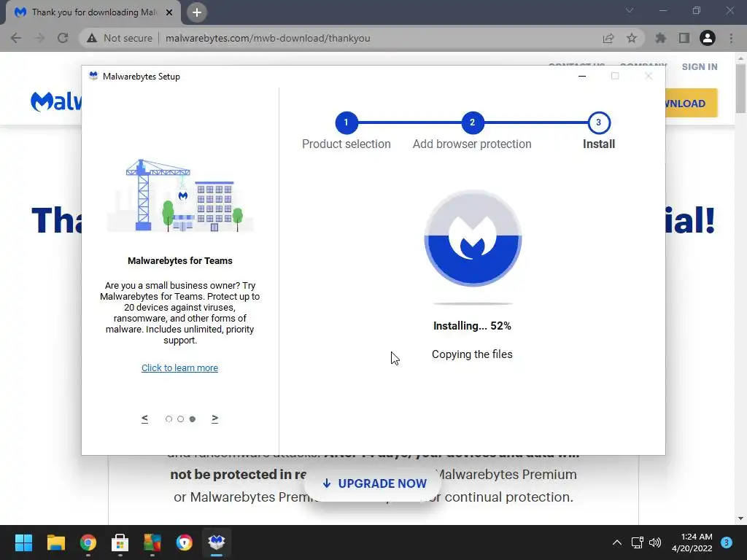Click the Malwarebytes for Teams heading

tap(180, 260)
